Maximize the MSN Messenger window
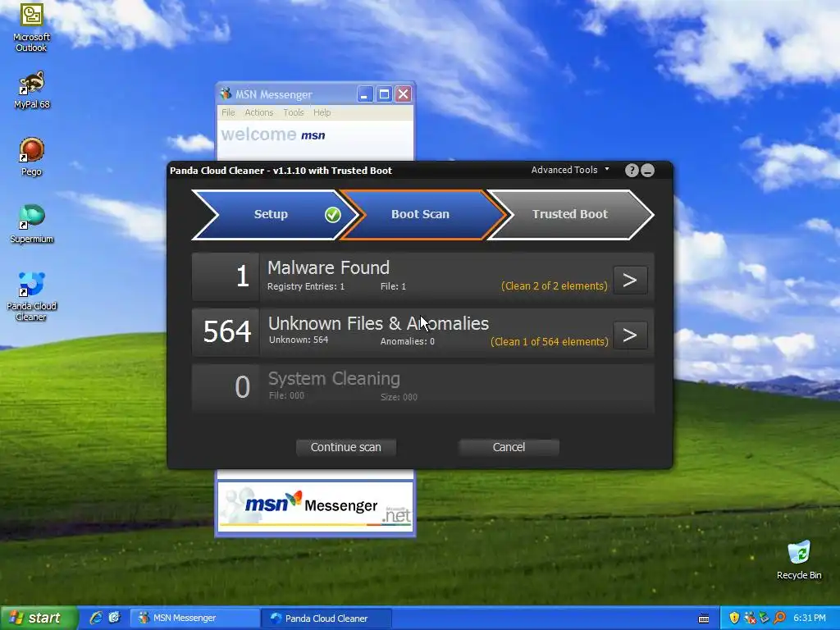The image size is (840, 630). [x=384, y=95]
